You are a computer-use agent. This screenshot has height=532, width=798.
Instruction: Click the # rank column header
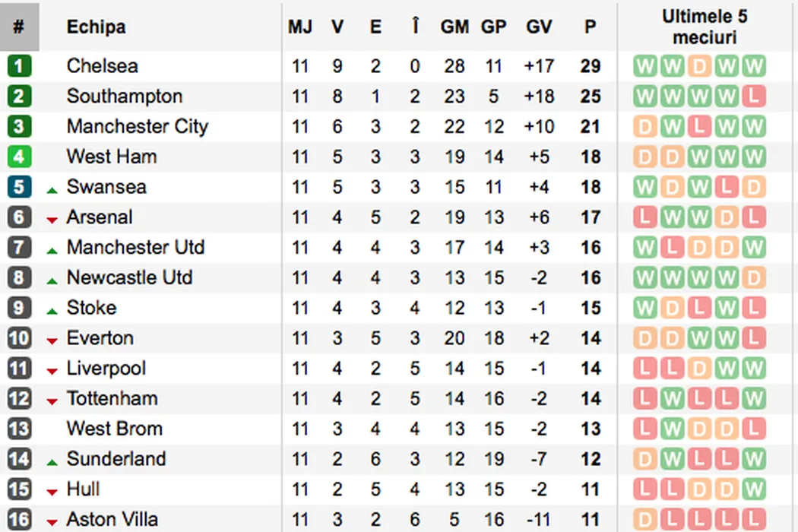(x=19, y=27)
